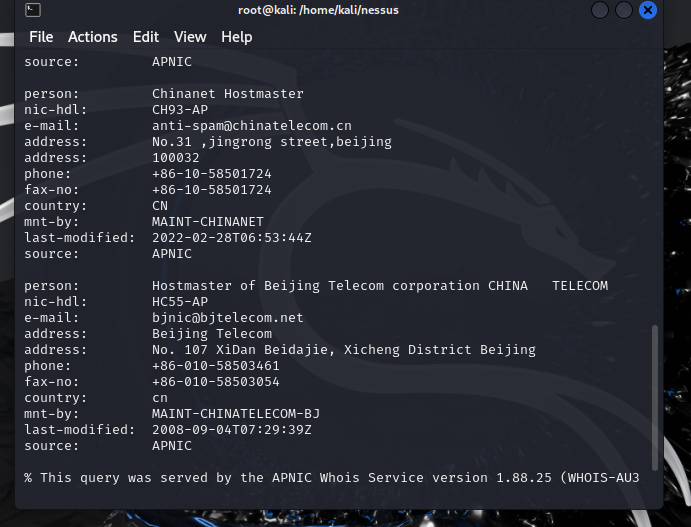Click the CH93-AP nic-hdl value
The width and height of the screenshot is (691, 527).
pyautogui.click(x=180, y=110)
